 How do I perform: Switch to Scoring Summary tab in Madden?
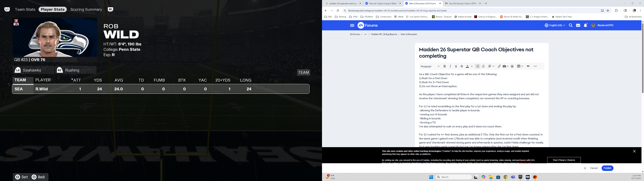pos(86,9)
